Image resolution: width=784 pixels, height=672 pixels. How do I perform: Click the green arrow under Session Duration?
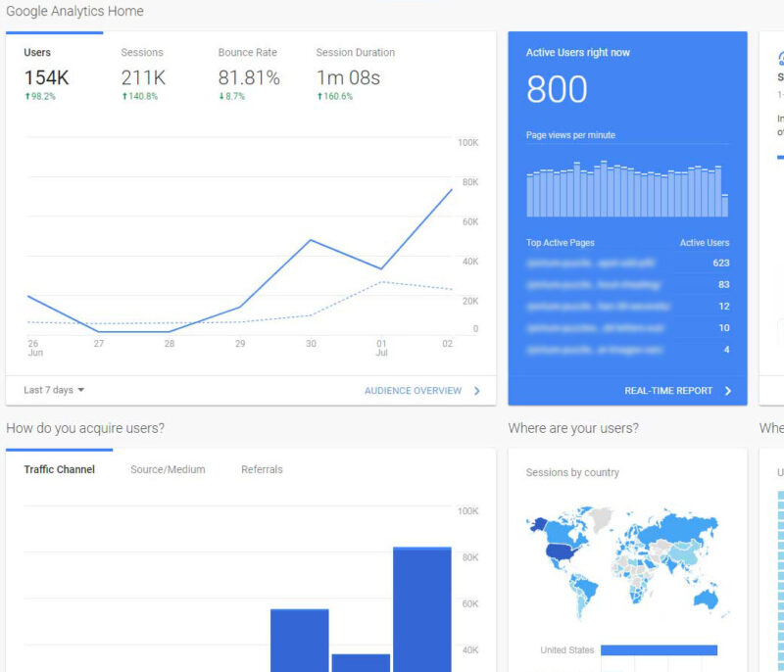pyautogui.click(x=320, y=96)
